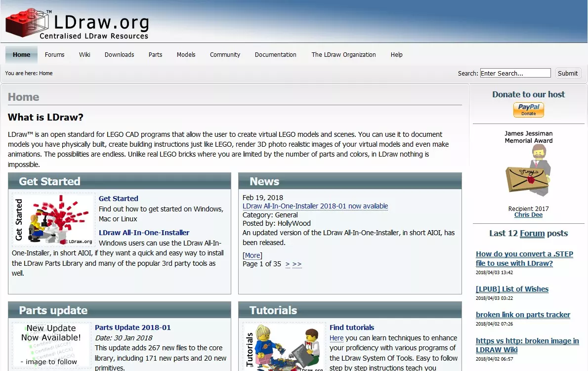Viewport: 588px width, 371px height.
Task: Click inside the Enter Search field
Action: click(x=515, y=73)
